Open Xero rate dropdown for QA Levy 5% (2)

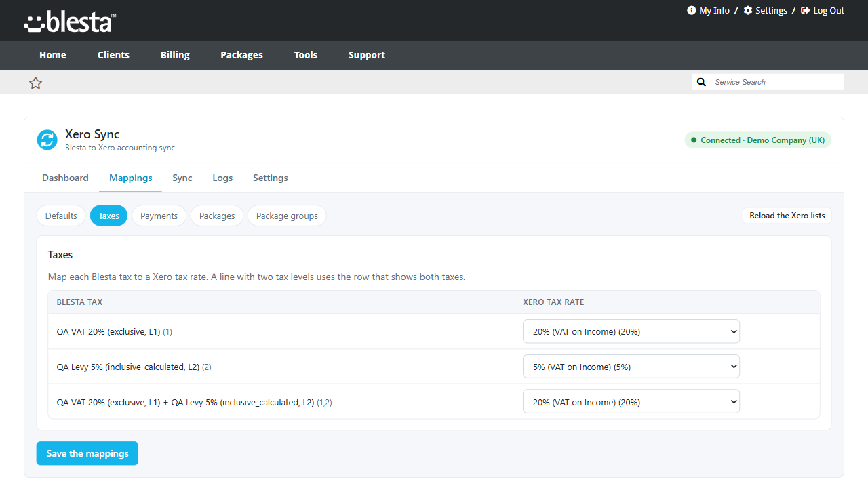click(631, 367)
